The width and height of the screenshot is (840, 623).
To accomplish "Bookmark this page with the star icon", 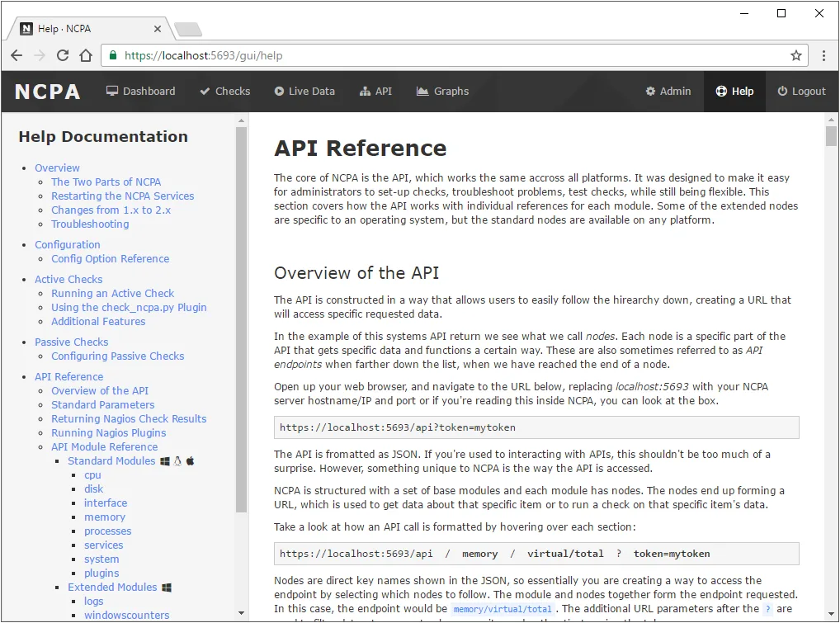I will (x=796, y=55).
